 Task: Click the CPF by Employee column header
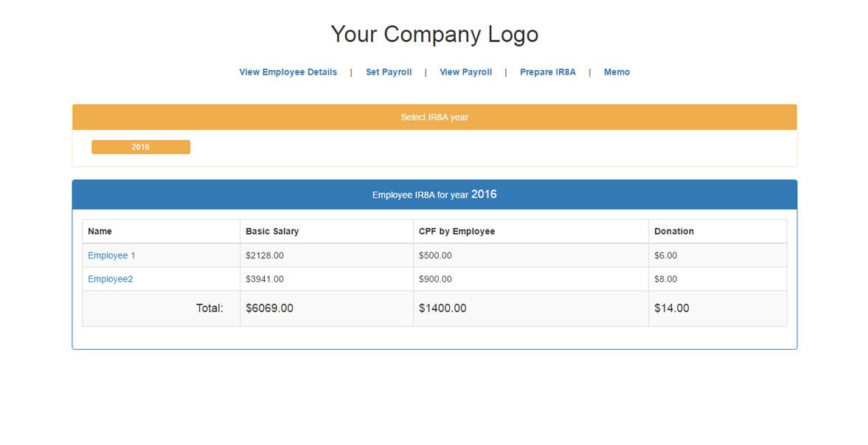pos(531,232)
